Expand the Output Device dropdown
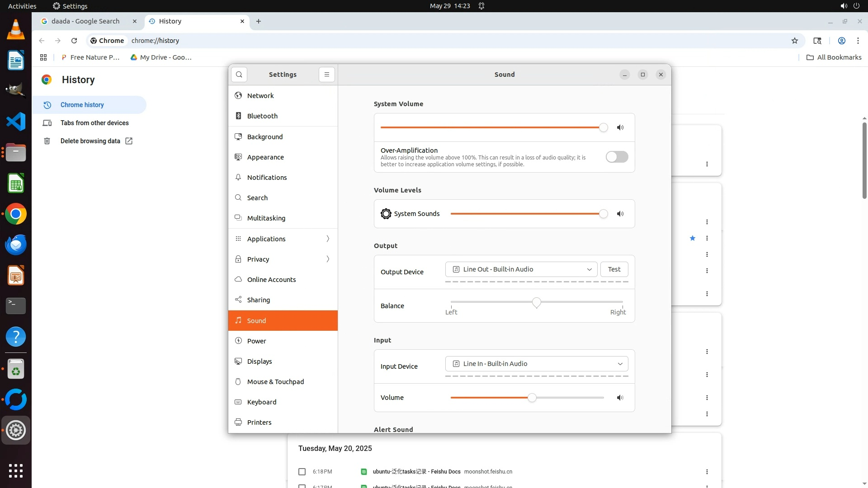Image resolution: width=868 pixels, height=488 pixels. coord(521,269)
